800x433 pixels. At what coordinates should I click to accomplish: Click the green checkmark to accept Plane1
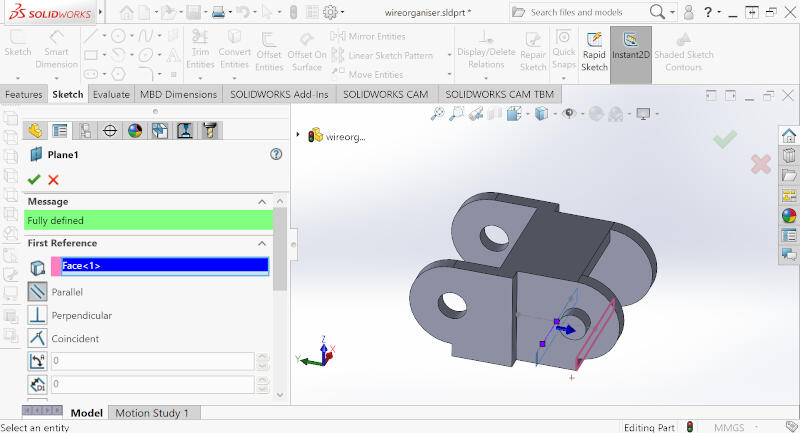tap(34, 179)
